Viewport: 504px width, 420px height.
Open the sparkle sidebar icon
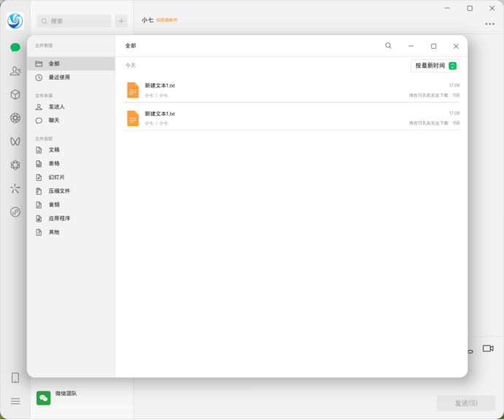(15, 188)
